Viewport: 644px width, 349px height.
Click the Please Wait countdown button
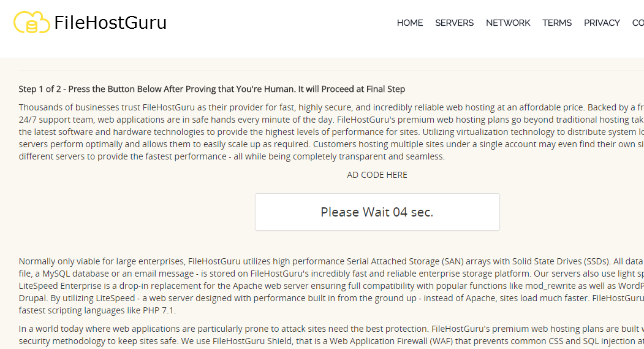377,212
